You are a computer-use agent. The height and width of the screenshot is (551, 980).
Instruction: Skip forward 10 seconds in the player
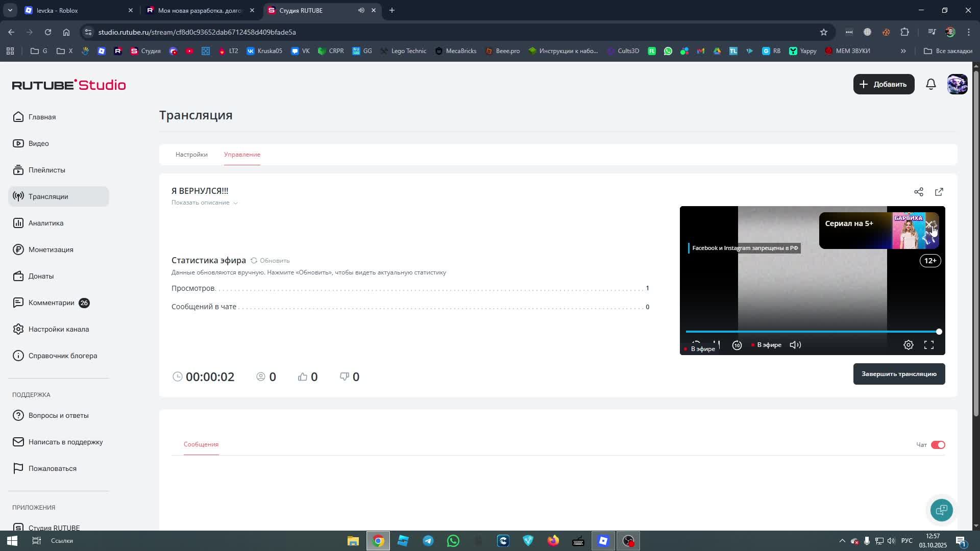pyautogui.click(x=737, y=345)
